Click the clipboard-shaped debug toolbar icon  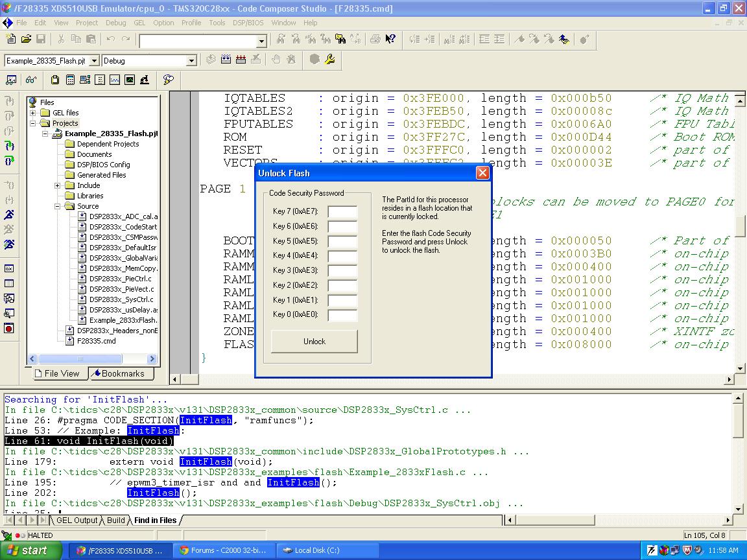[55, 80]
